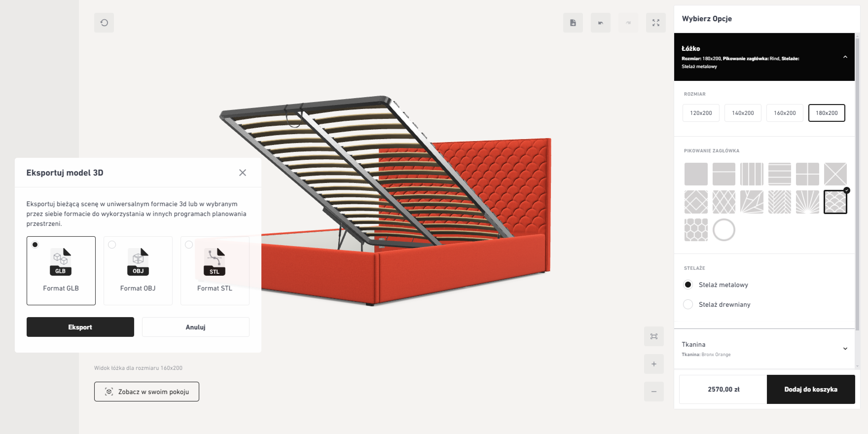
Task: Choose the diagonal cross quilting pattern thumbnail
Action: pyautogui.click(x=835, y=174)
